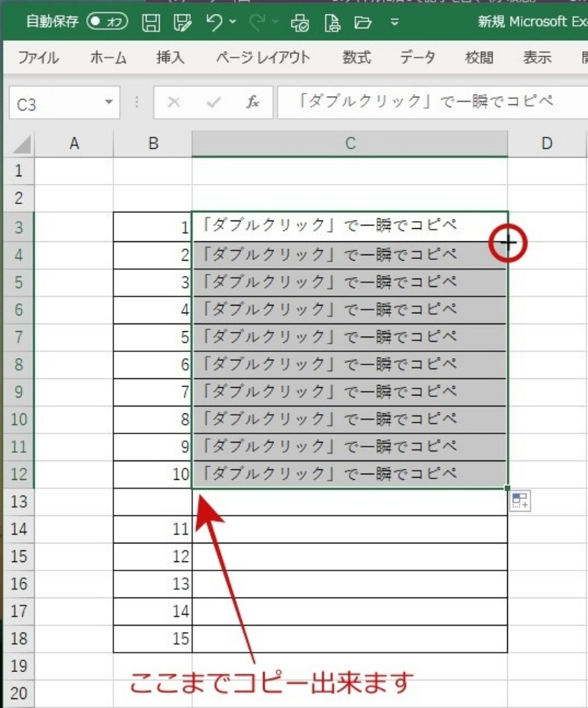Click the Redo arrow icon

257,21
